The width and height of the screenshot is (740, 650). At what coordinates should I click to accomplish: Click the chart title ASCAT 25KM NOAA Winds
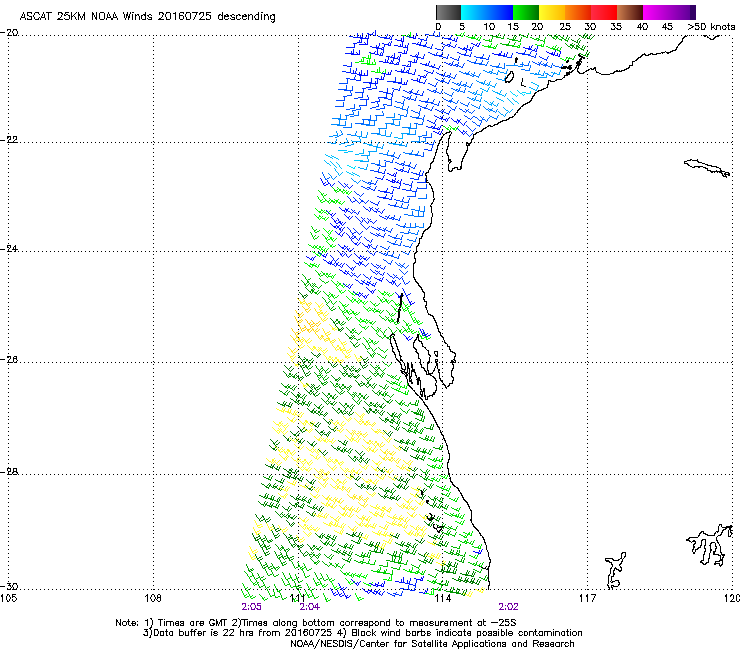[x=87, y=16]
